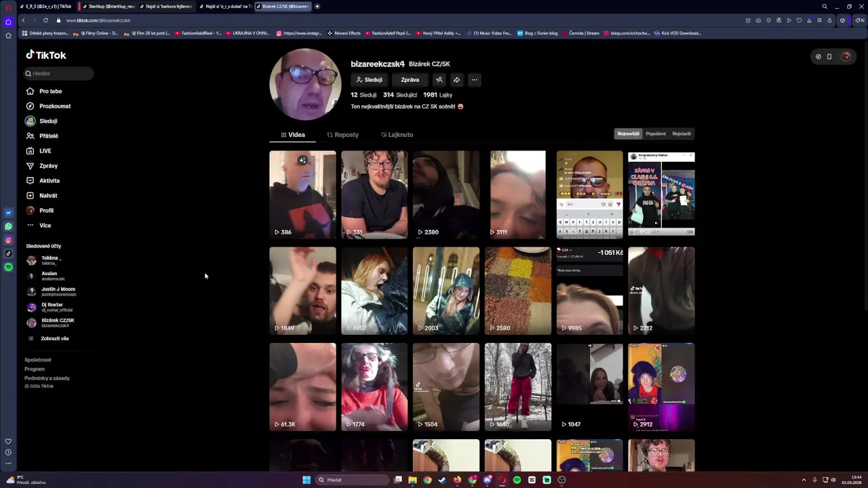The height and width of the screenshot is (488, 868).
Task: Switch to the 'barbora fejfarová' search tab
Action: point(167,6)
